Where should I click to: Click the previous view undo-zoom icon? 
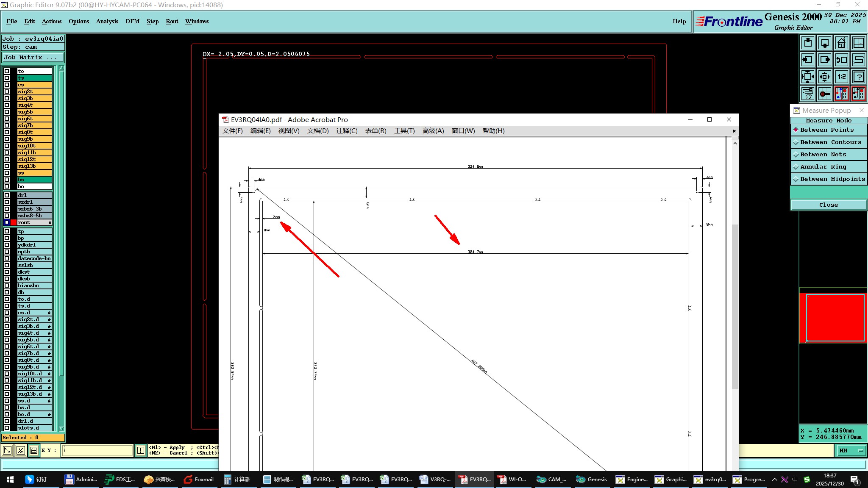pos(842,60)
